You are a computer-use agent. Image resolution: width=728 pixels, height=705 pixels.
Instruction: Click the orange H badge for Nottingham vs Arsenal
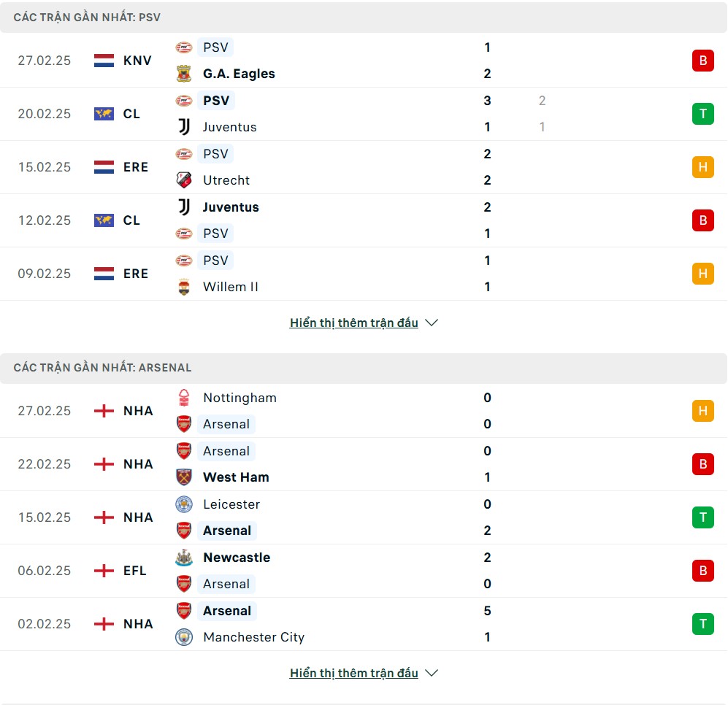(702, 411)
